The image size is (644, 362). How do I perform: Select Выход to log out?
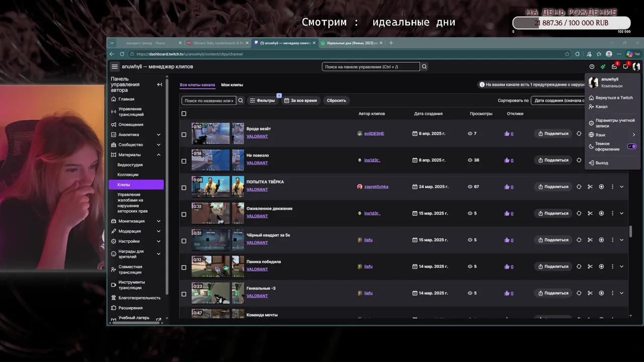tap(612, 163)
